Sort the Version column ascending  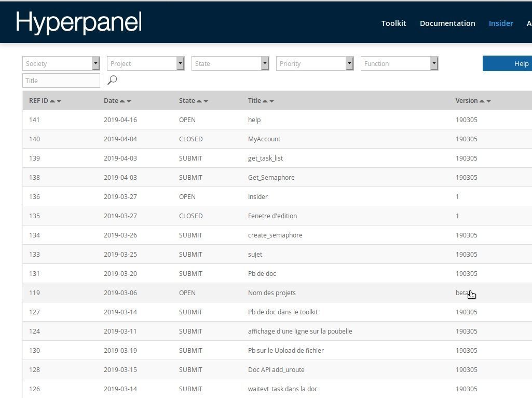482,101
